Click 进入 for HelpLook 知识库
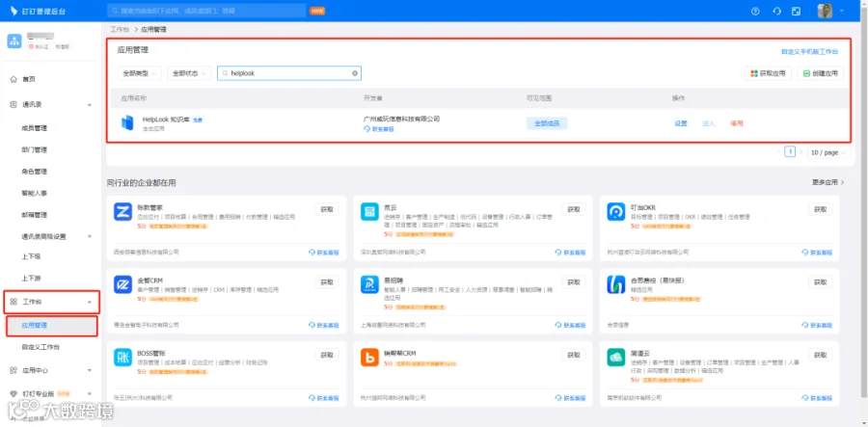The image size is (868, 427). tap(709, 123)
